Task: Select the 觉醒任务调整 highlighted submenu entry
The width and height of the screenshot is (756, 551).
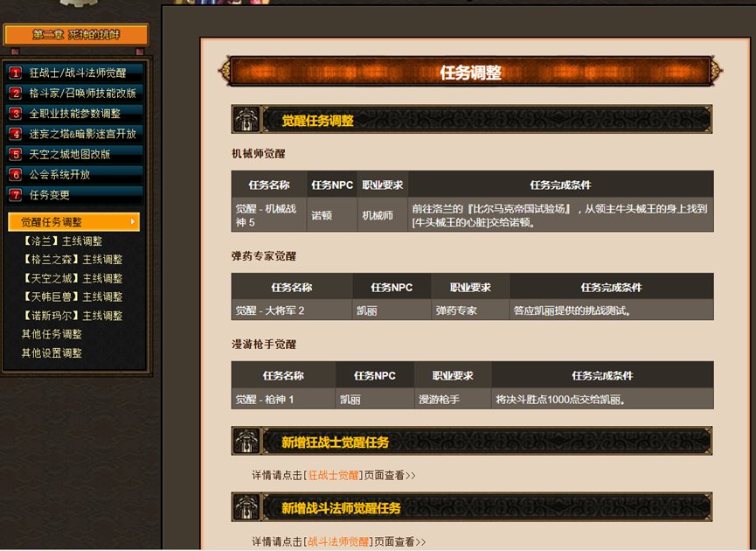Action: pyautogui.click(x=73, y=222)
